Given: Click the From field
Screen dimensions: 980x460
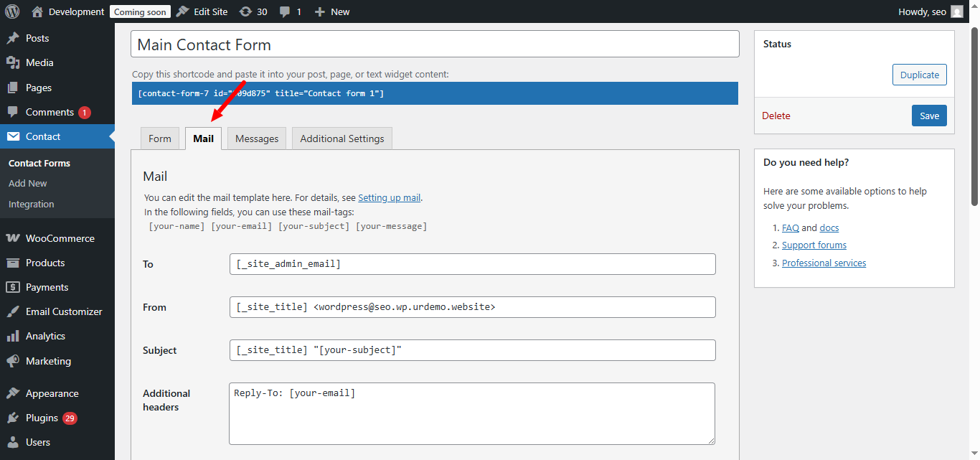Looking at the screenshot, I should (x=473, y=307).
